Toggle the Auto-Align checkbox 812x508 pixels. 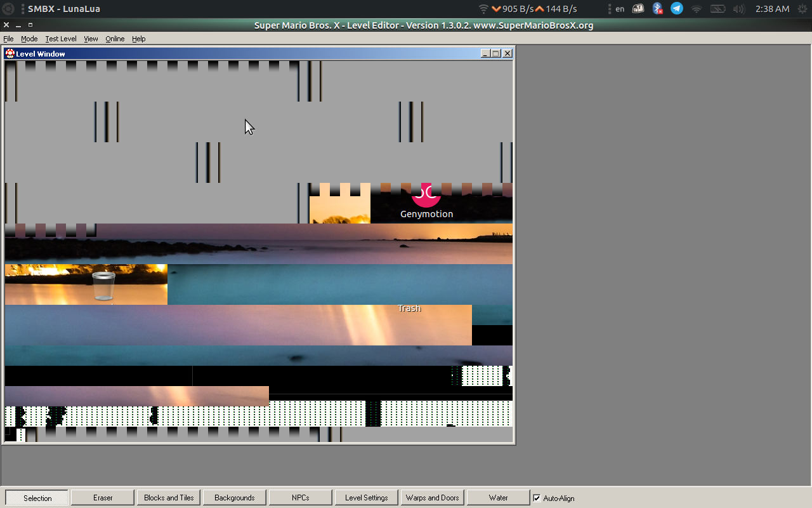click(537, 498)
